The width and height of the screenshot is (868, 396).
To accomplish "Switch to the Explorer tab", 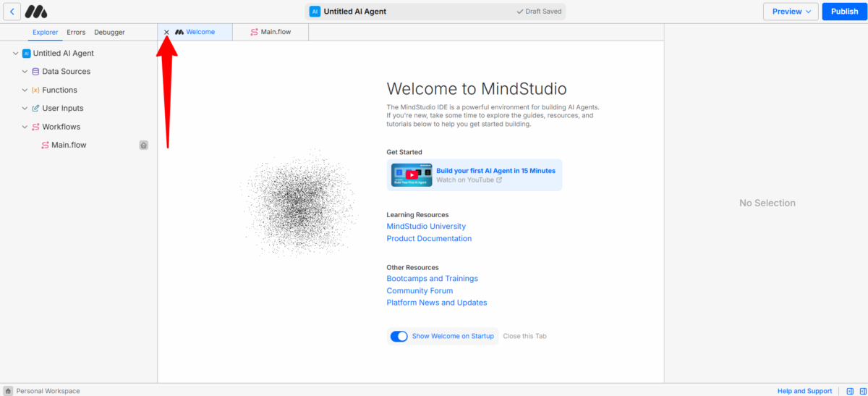I will pyautogui.click(x=46, y=32).
